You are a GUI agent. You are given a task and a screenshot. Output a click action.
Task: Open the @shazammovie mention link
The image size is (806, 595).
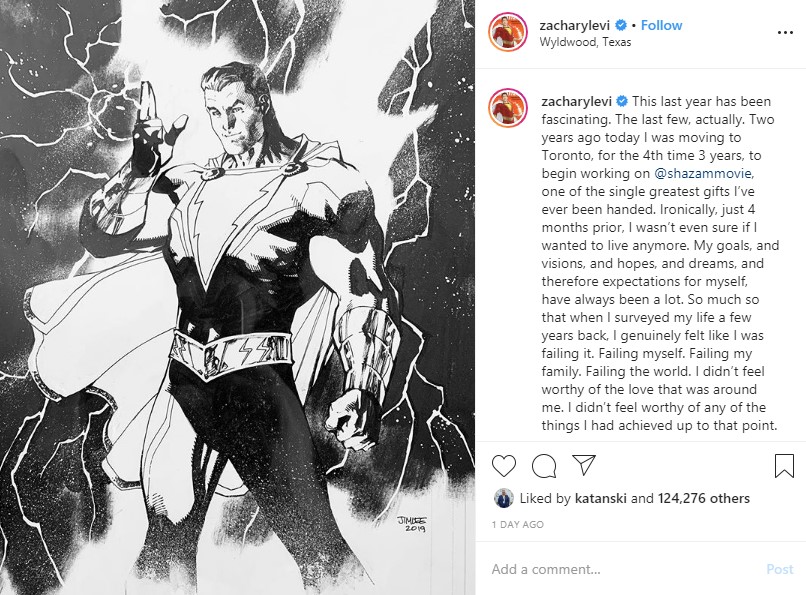coord(703,173)
